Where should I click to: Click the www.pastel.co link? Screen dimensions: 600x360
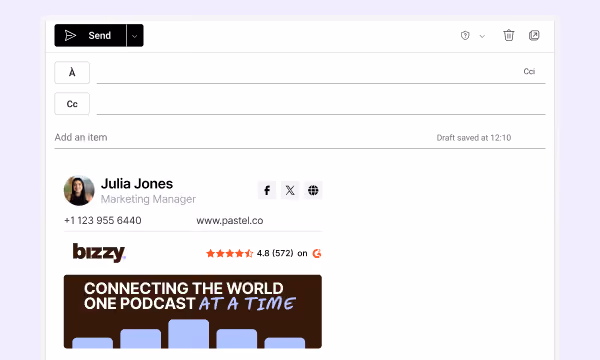pos(230,220)
